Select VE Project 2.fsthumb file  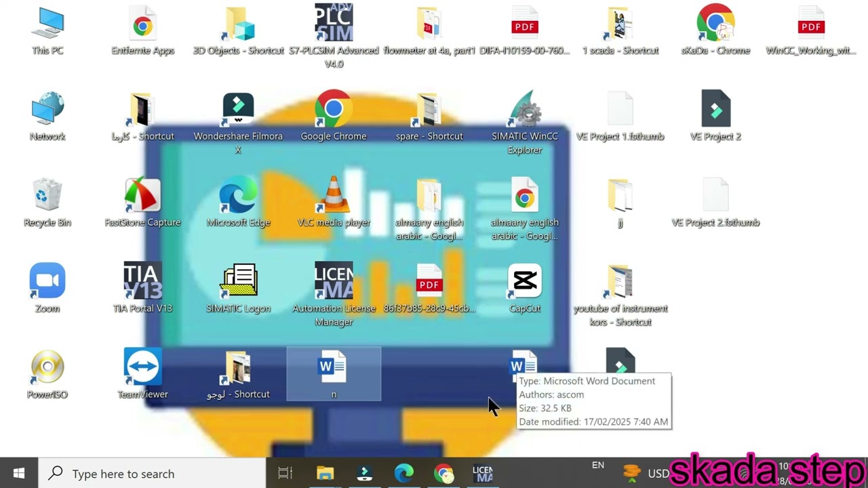click(x=715, y=203)
